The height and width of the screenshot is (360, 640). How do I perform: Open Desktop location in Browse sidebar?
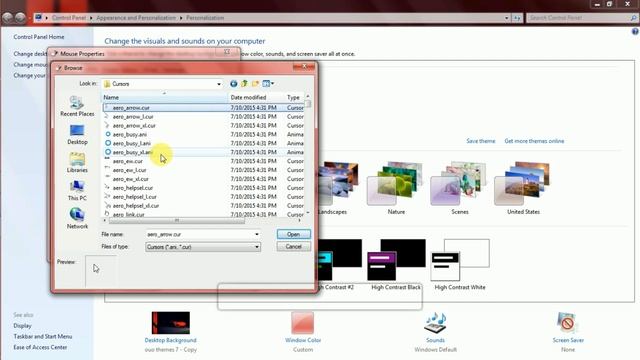pos(77,135)
